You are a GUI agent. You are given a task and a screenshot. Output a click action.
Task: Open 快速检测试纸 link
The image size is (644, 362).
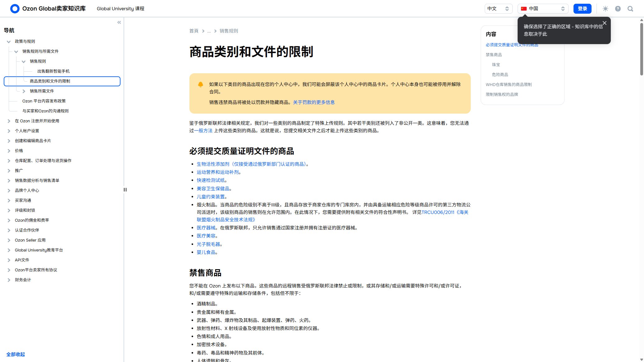(x=211, y=180)
